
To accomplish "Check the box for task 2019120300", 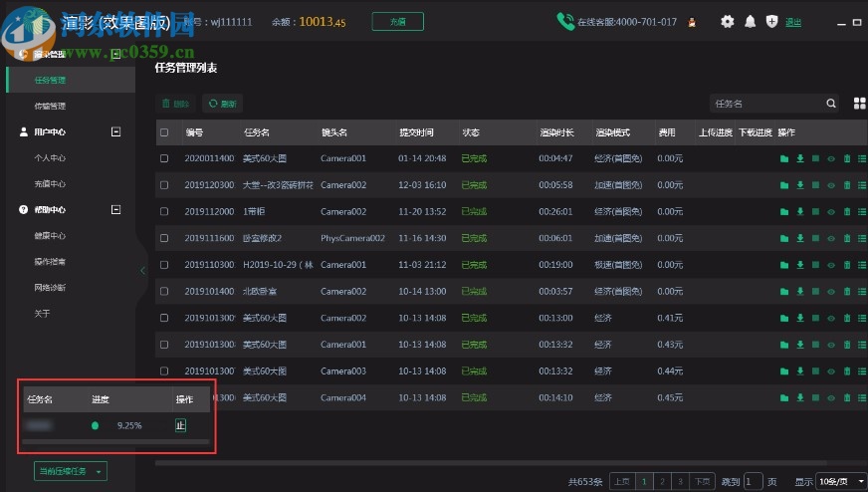I will tap(164, 185).
